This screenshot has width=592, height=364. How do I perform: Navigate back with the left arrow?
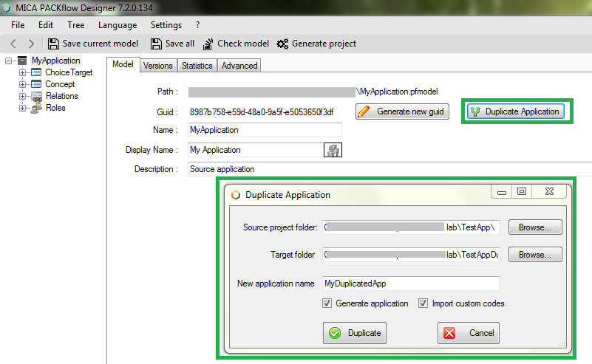13,44
